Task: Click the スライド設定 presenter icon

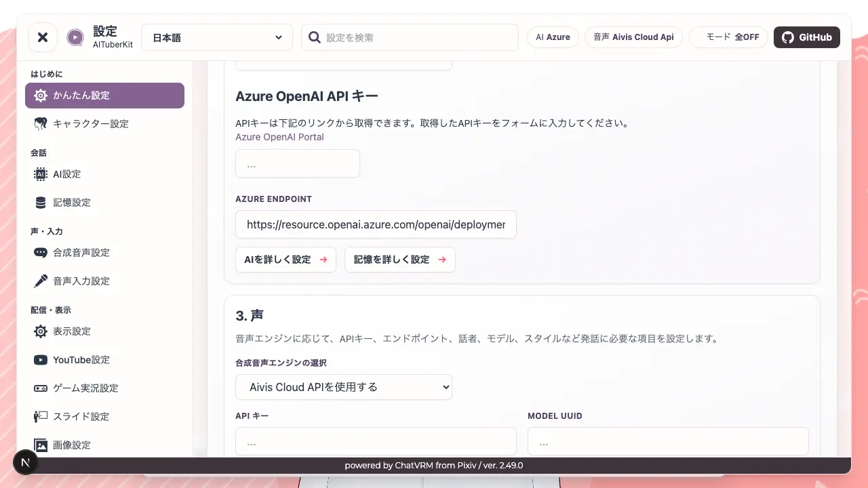Action: 41,417
